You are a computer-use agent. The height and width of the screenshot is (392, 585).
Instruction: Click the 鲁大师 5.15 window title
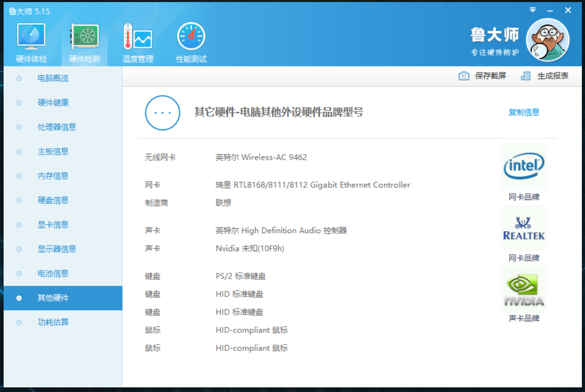[x=29, y=12]
